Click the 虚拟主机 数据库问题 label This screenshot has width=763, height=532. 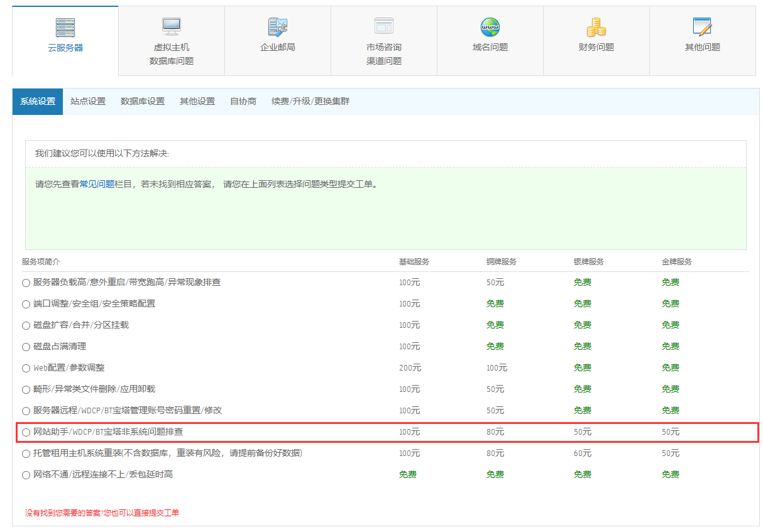coord(172,55)
